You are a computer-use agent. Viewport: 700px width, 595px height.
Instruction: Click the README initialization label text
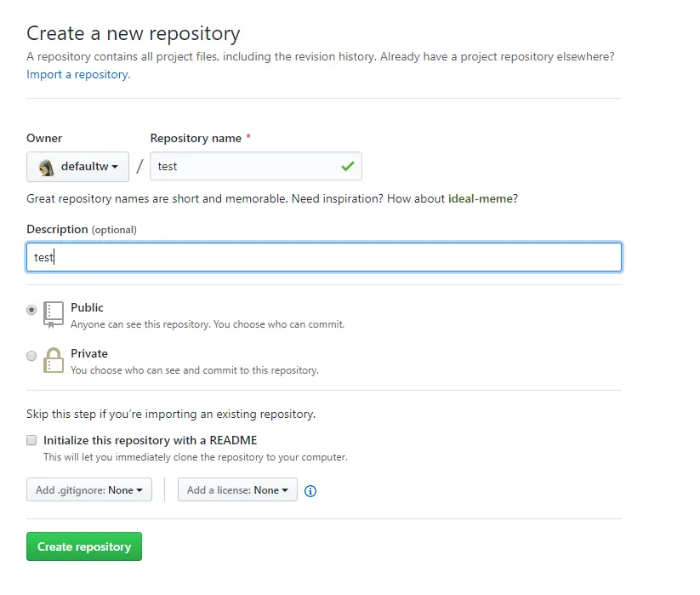tap(150, 440)
